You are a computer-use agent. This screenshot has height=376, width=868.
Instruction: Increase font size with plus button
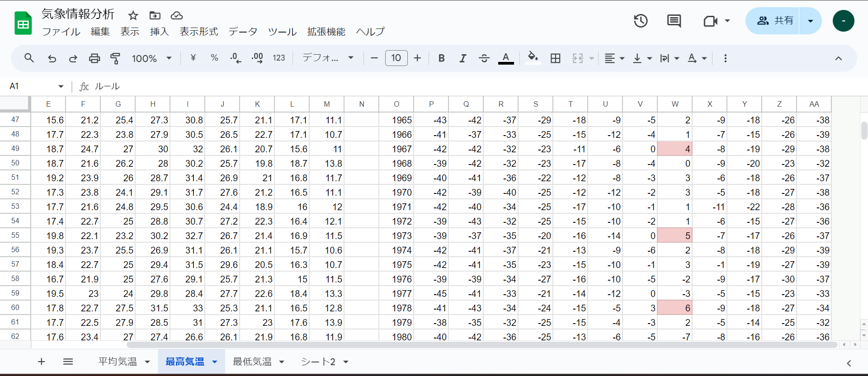pyautogui.click(x=417, y=58)
